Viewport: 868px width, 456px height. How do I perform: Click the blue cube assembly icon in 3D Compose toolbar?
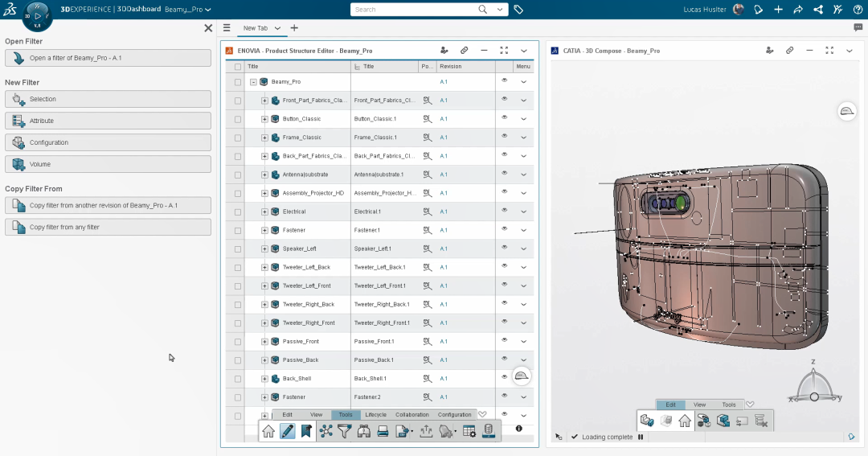pyautogui.click(x=723, y=421)
